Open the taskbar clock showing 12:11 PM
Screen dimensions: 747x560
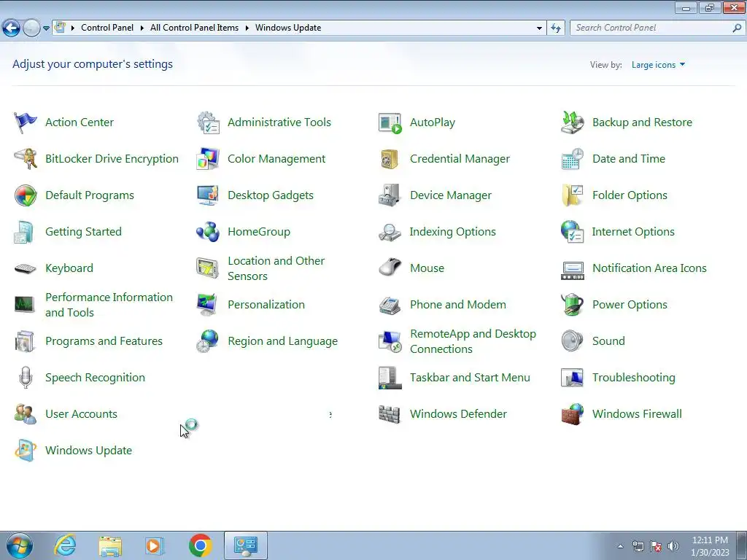tap(710, 546)
